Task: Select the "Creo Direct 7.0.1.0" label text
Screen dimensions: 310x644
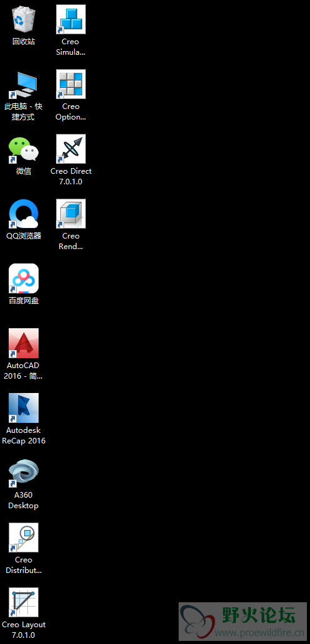Action: click(71, 176)
